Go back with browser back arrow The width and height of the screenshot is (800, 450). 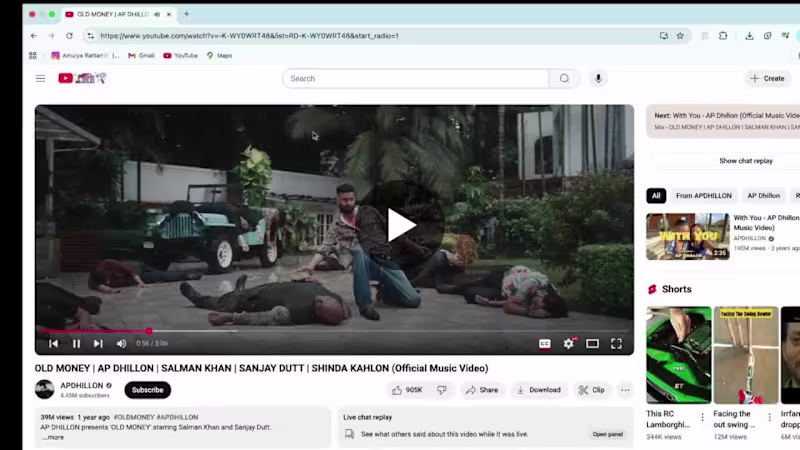(34, 36)
